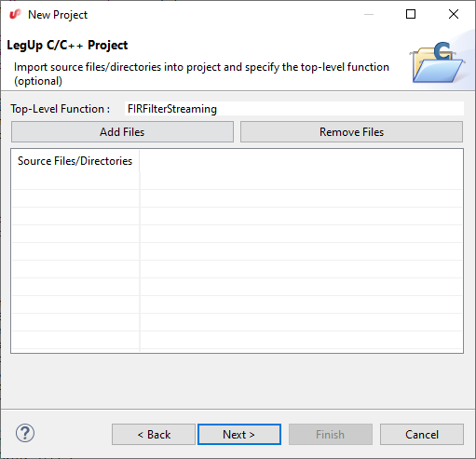Click the divider after the Source Files/Directories column
Screen dimensions: 476x459
pyautogui.click(x=140, y=161)
